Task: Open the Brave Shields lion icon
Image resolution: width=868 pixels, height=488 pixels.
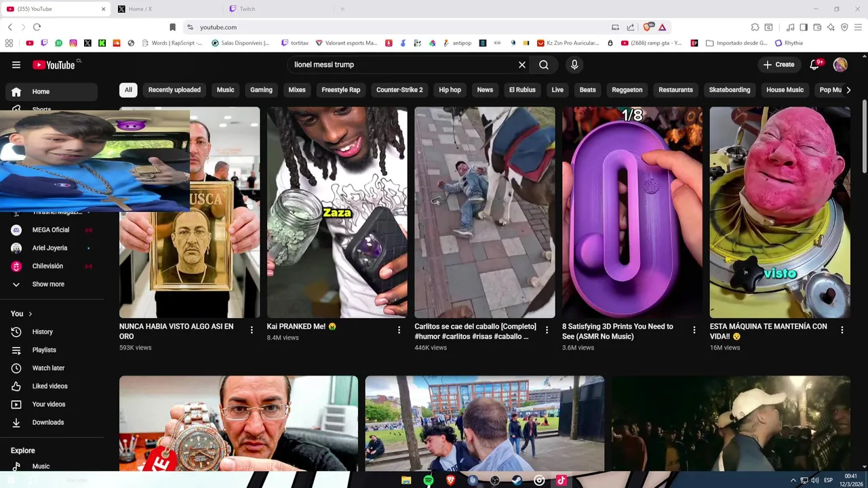Action: (648, 27)
